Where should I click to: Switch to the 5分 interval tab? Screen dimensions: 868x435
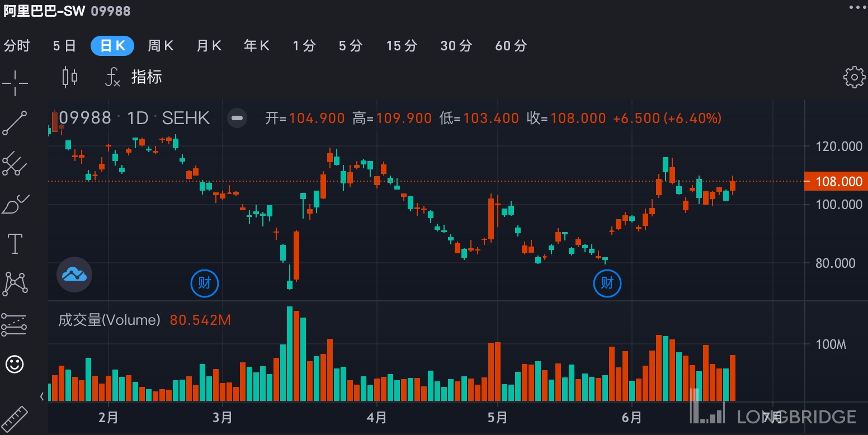[351, 46]
